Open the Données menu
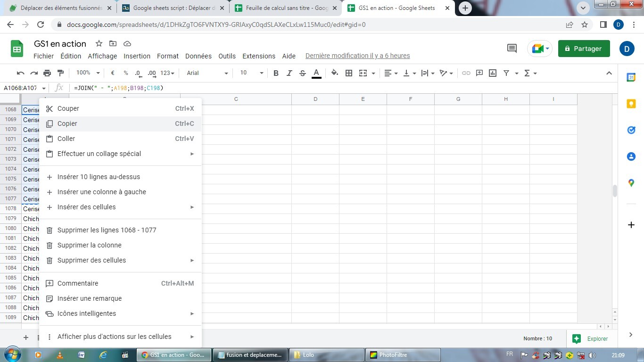644x362 pixels. coord(198,56)
